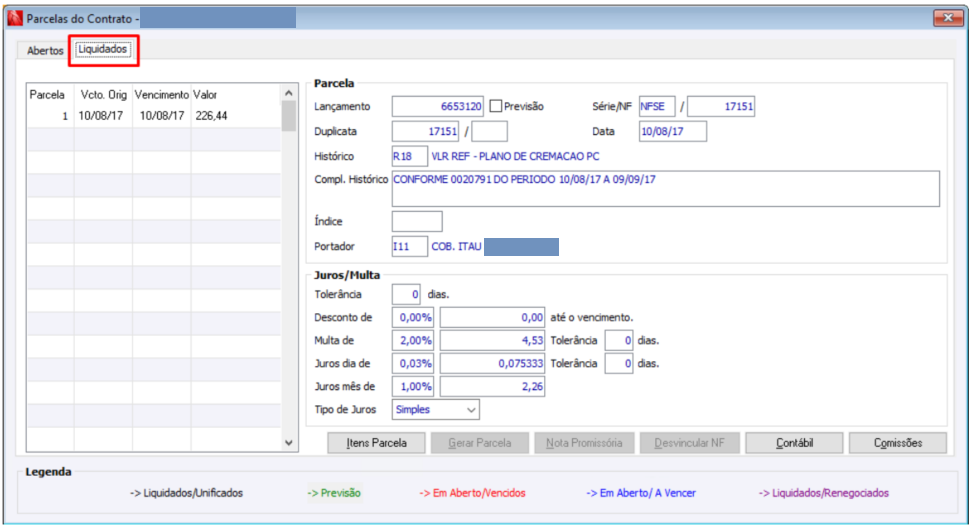Click the Parcela column header

coord(48,95)
